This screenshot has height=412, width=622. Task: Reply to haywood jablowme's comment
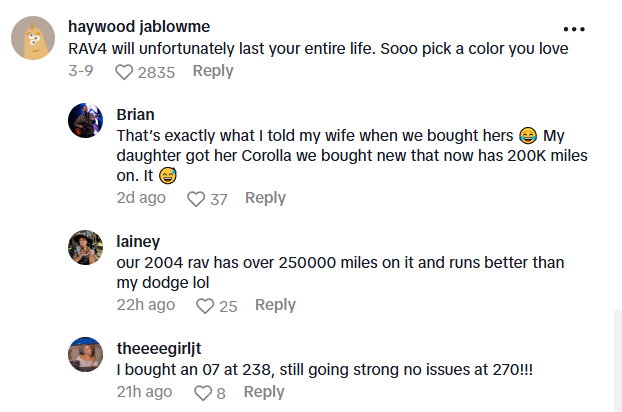[213, 71]
